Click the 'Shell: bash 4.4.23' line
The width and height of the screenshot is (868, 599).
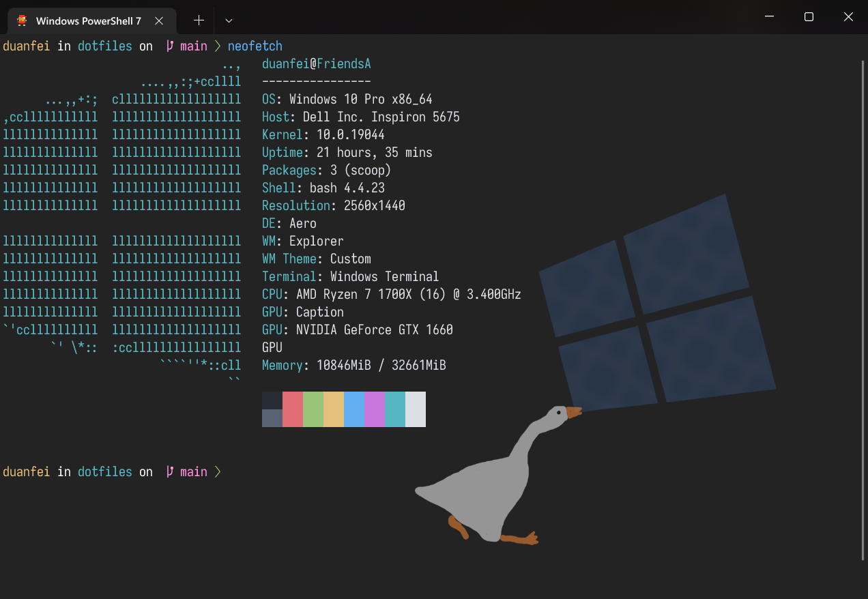[x=323, y=188]
